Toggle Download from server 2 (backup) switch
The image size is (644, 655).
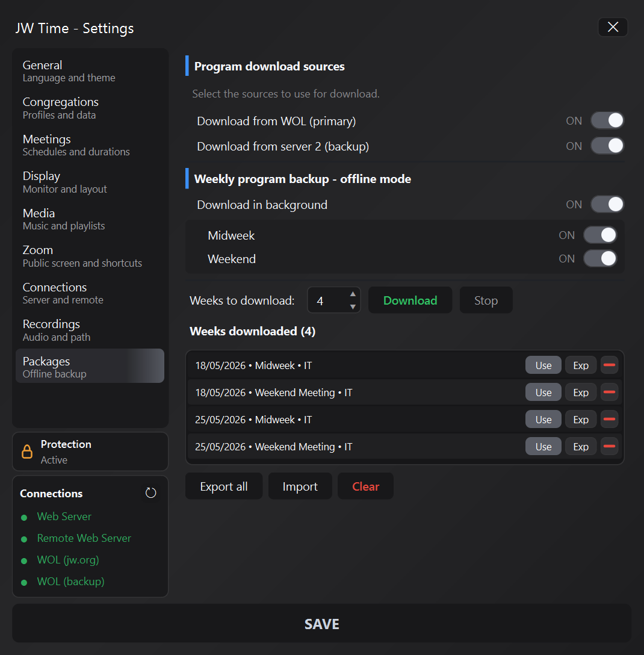coord(607,146)
